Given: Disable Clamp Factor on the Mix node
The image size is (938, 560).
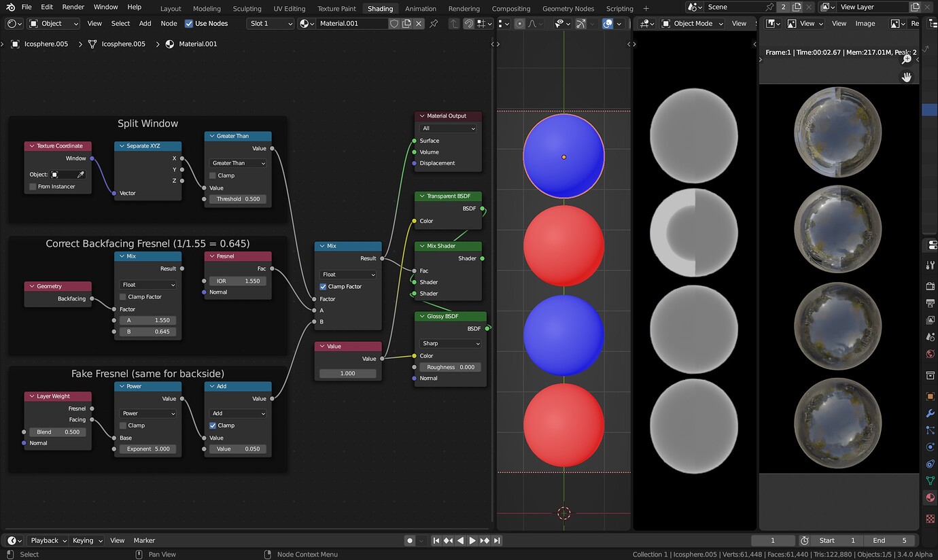Looking at the screenshot, I should (x=323, y=286).
